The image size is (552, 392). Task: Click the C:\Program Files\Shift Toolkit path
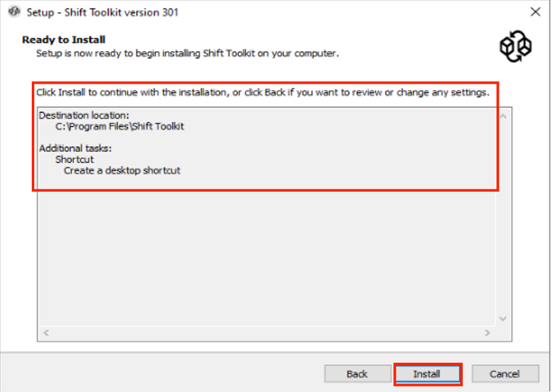coord(120,126)
